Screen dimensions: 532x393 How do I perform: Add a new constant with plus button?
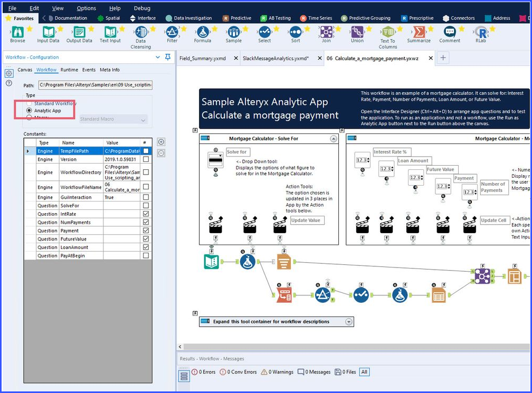point(161,142)
